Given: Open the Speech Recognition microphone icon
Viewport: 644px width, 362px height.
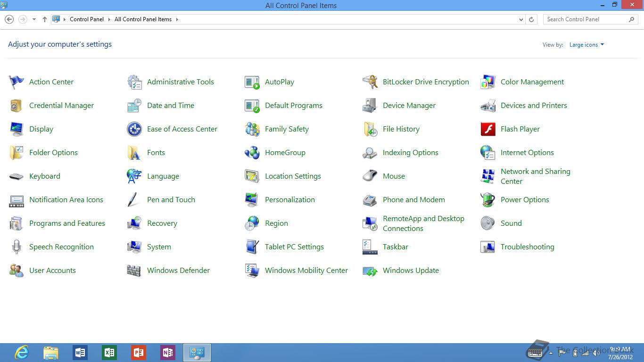Looking at the screenshot, I should tap(17, 247).
